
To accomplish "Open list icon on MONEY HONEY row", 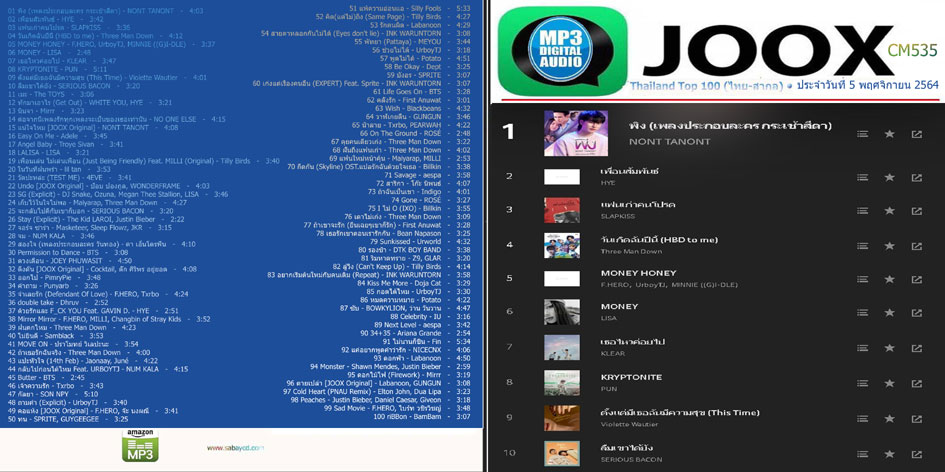I will (x=862, y=279).
